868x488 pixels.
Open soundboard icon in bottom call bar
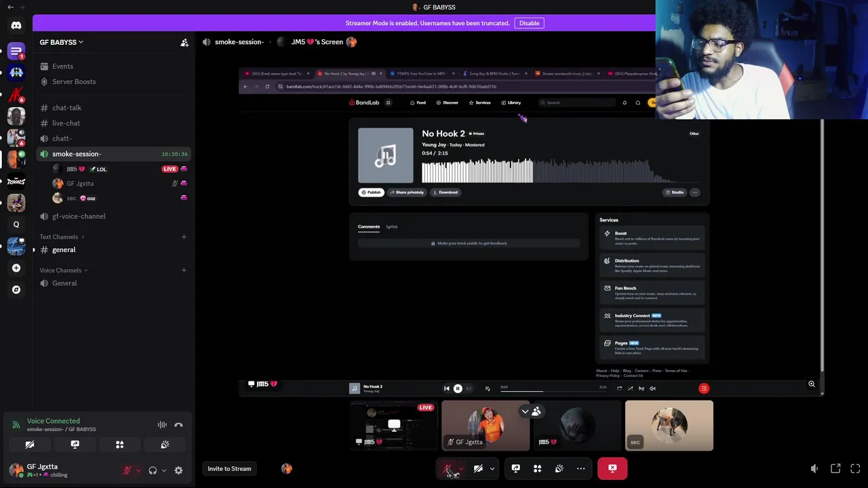coord(559,468)
